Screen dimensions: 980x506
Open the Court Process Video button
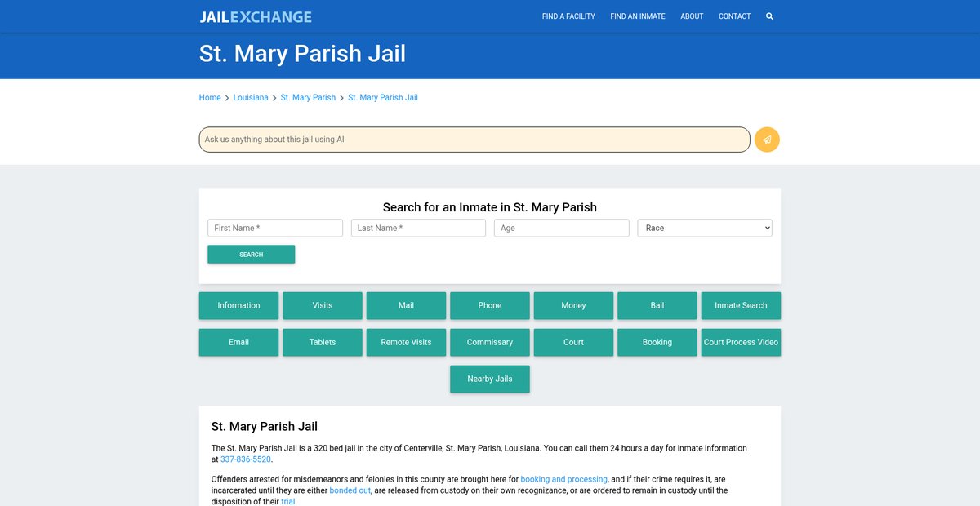point(741,342)
